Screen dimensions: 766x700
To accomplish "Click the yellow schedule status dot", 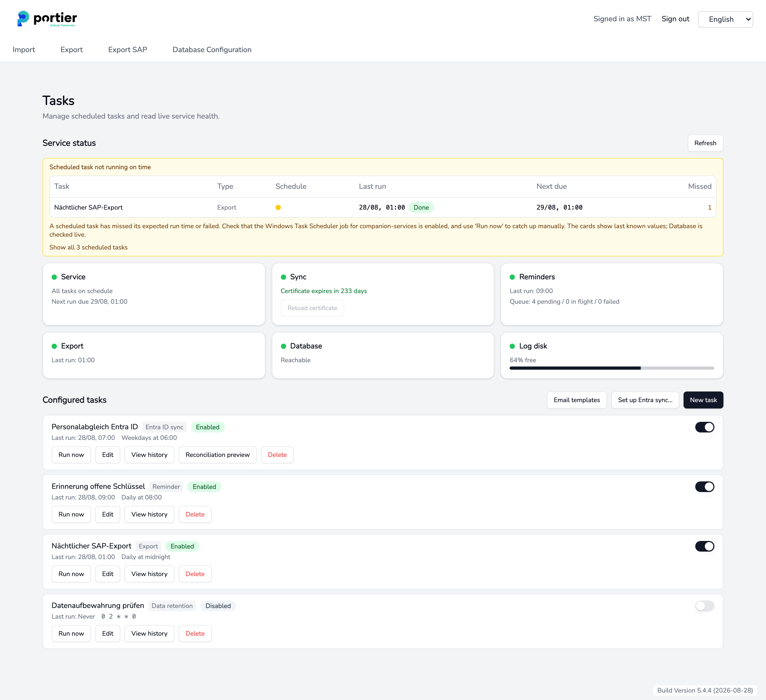I will click(278, 207).
